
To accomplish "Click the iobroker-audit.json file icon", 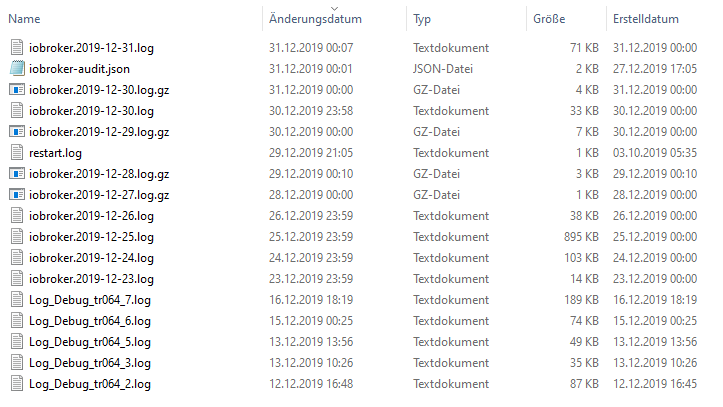I will pyautogui.click(x=17, y=68).
